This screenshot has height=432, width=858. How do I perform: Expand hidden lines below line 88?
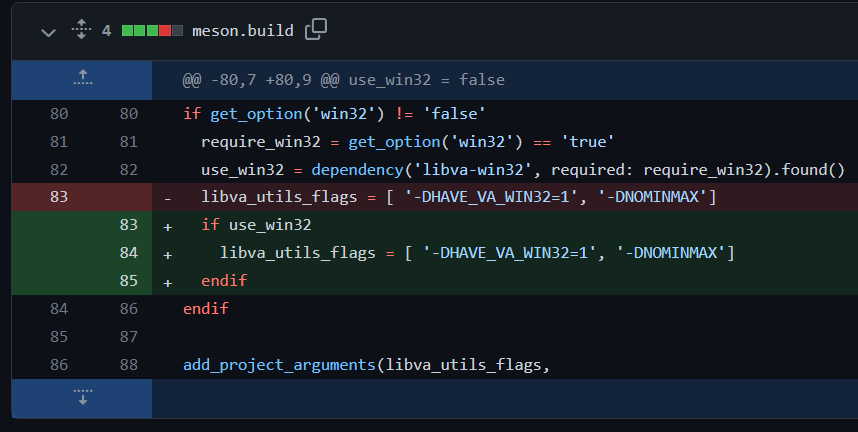click(x=82, y=398)
